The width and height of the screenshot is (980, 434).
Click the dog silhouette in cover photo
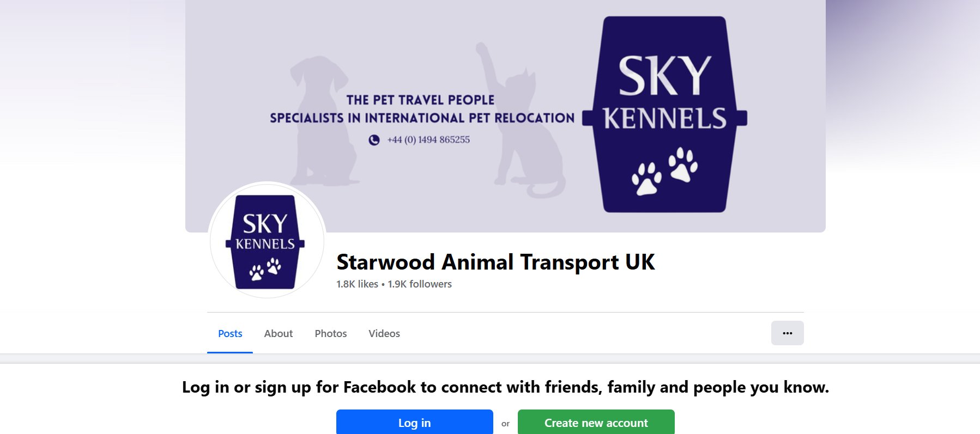(x=323, y=121)
